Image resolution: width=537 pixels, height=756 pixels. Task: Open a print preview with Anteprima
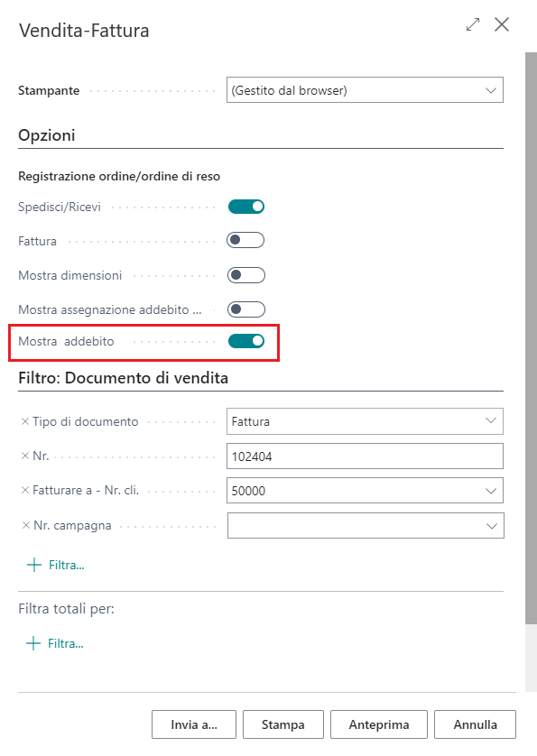pos(378,724)
